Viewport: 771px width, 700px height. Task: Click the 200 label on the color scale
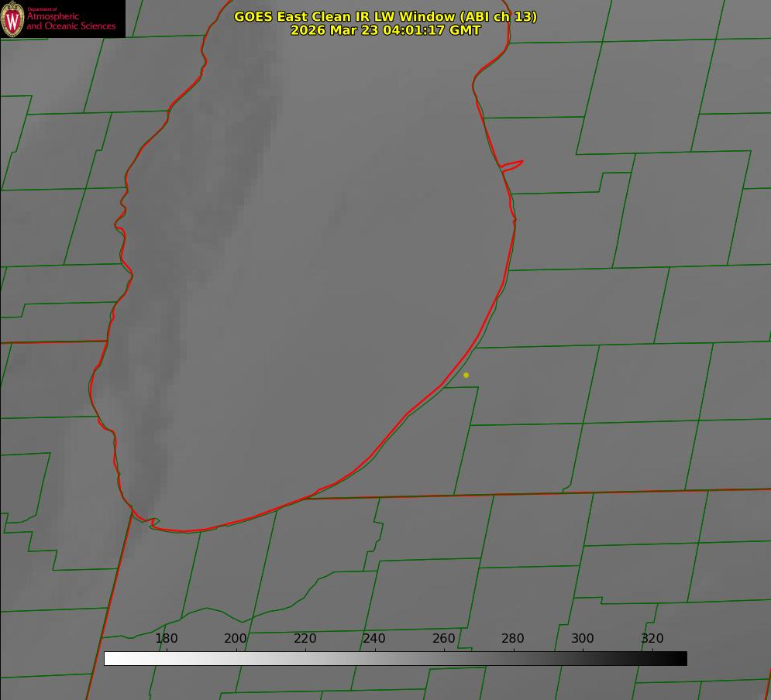(236, 638)
